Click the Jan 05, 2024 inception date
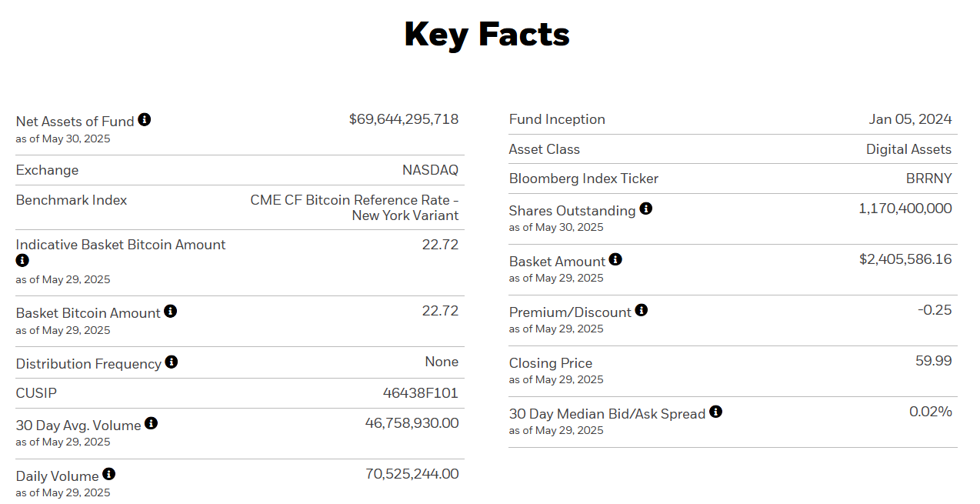This screenshot has width=980, height=504. point(910,119)
